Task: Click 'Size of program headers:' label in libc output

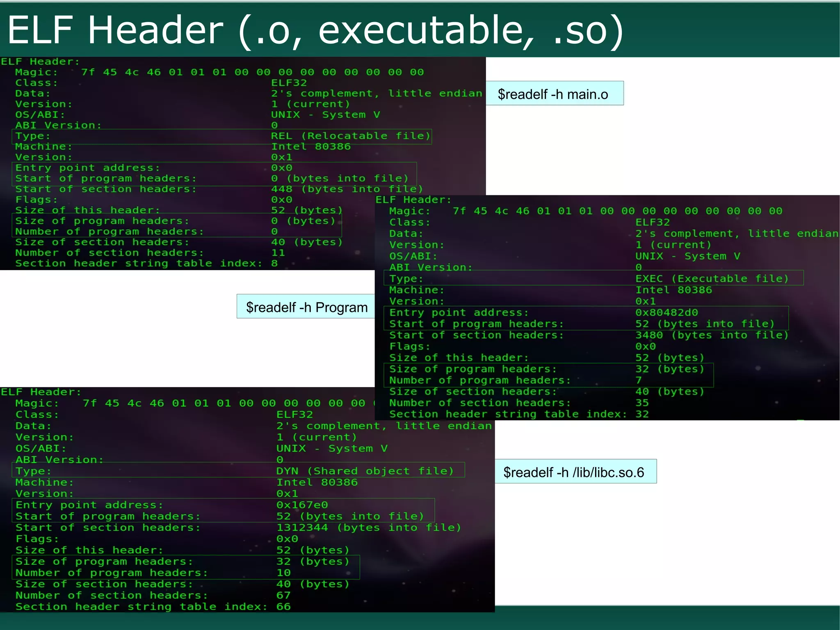Action: 104,561
